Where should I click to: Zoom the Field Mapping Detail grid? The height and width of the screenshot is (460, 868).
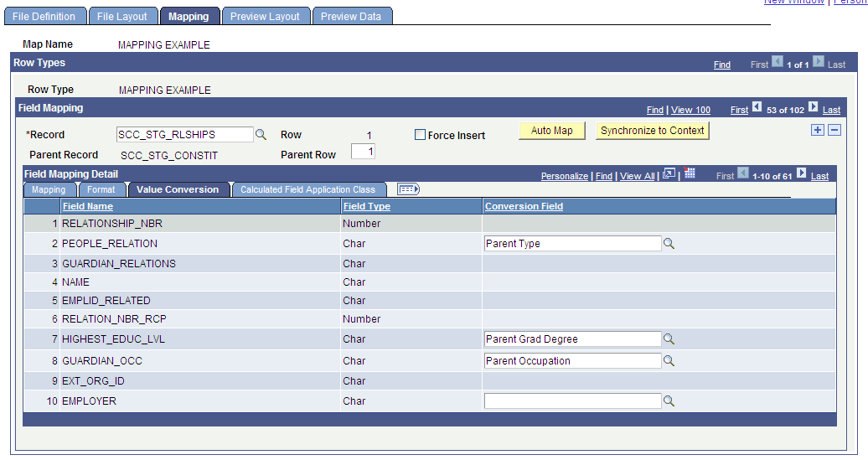tap(669, 174)
